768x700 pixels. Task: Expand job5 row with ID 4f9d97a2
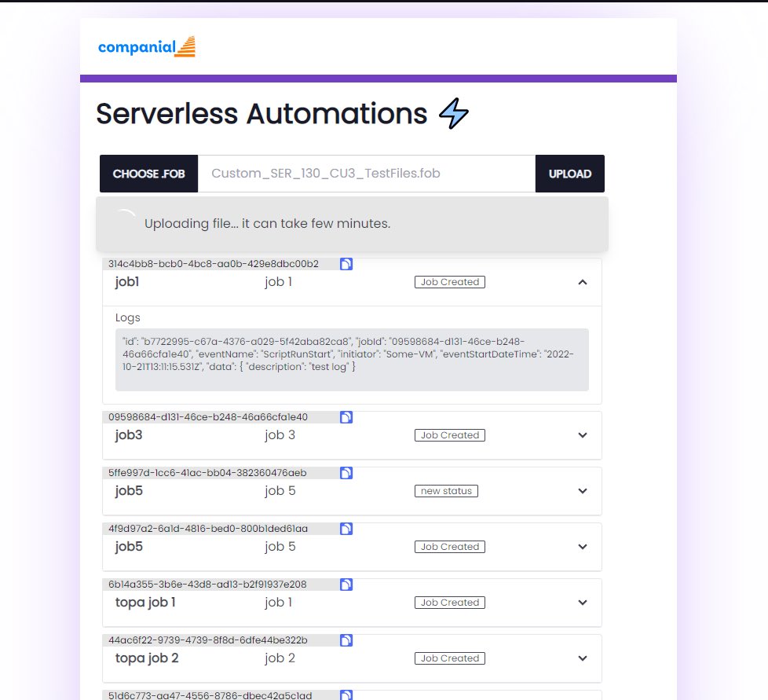[583, 547]
